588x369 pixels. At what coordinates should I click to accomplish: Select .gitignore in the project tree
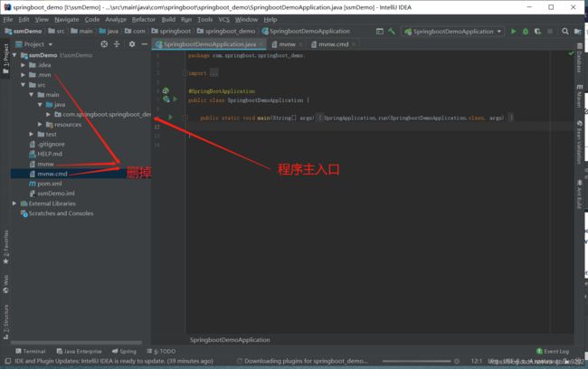point(47,144)
